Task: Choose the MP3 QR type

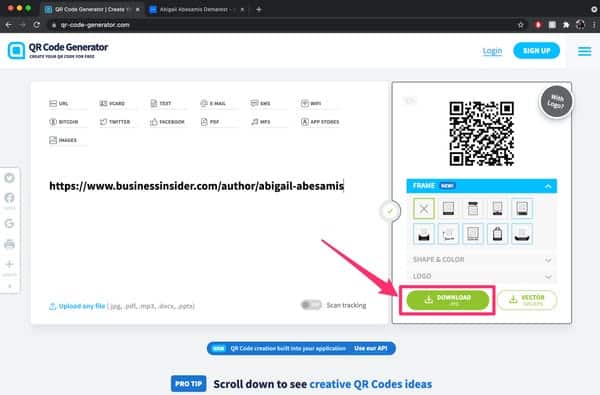Action: tap(261, 122)
